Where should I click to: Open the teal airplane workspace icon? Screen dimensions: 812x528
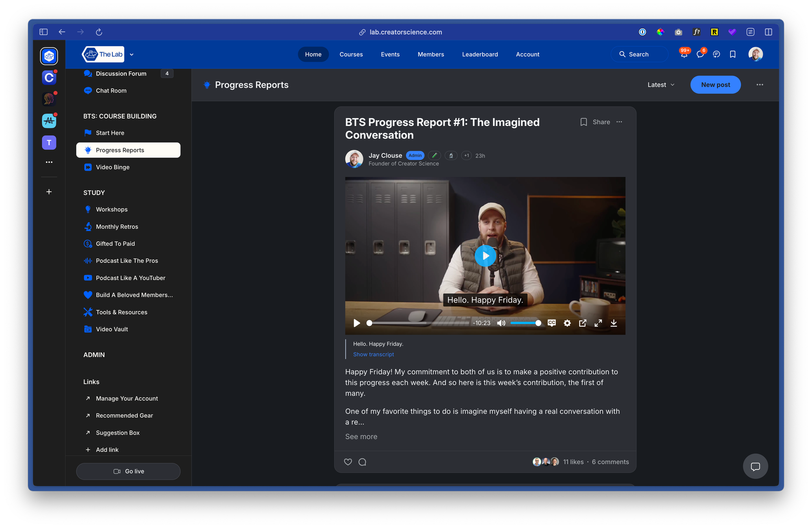[x=49, y=121]
